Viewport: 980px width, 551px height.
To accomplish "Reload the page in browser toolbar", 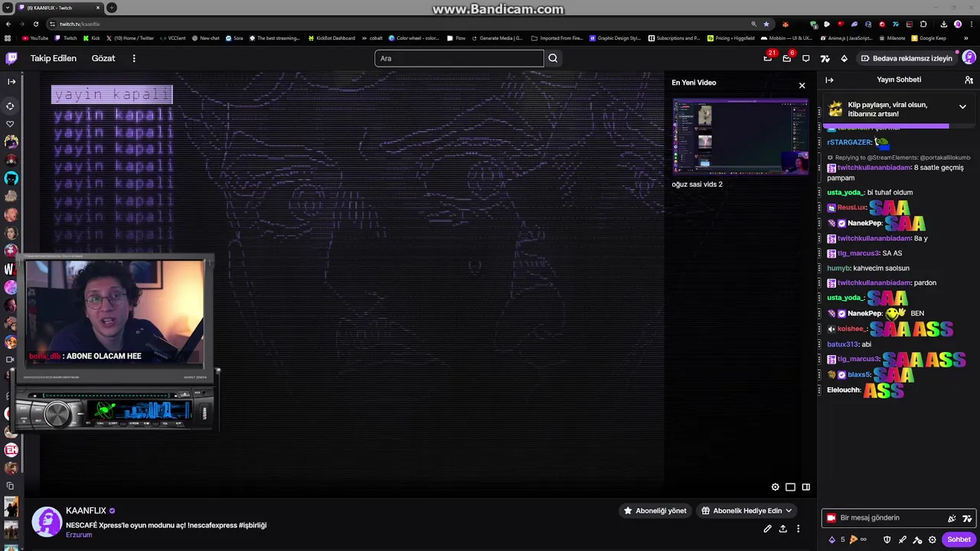I will coord(35,24).
